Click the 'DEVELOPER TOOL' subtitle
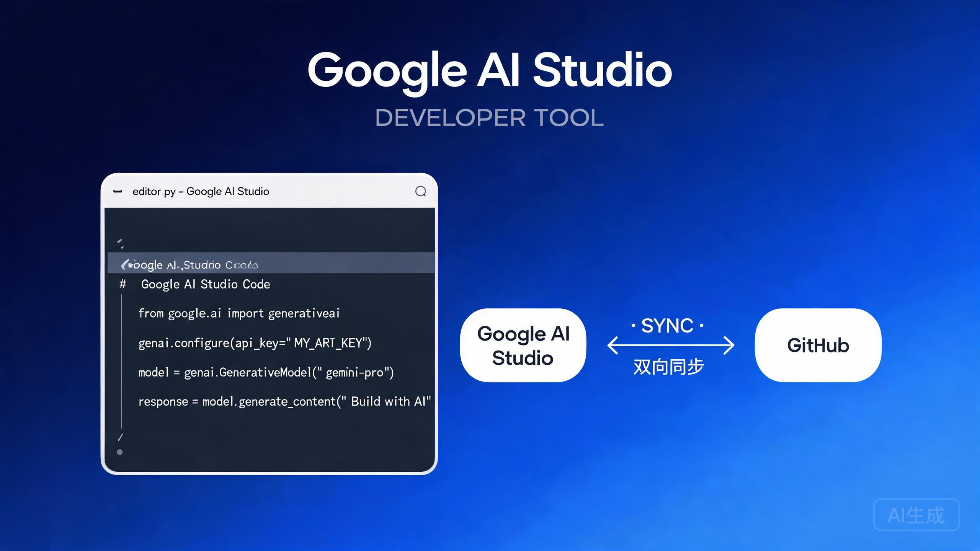The image size is (980, 551). click(489, 118)
